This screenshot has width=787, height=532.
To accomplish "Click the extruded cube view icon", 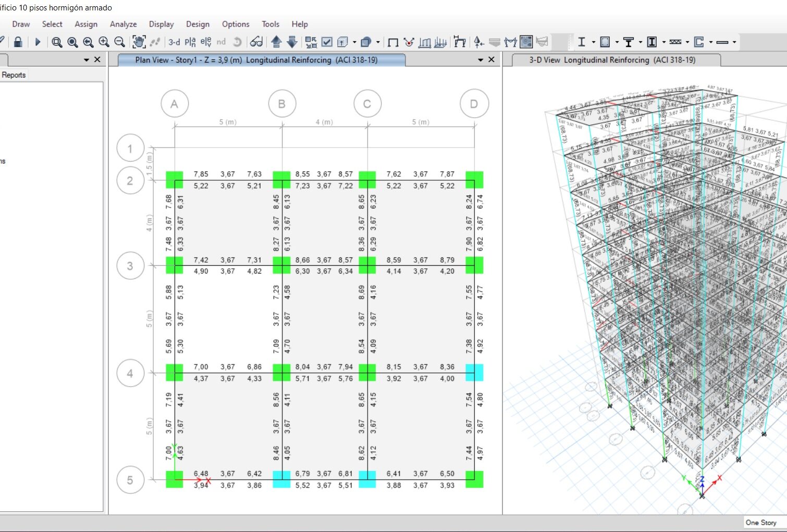I will (x=342, y=42).
